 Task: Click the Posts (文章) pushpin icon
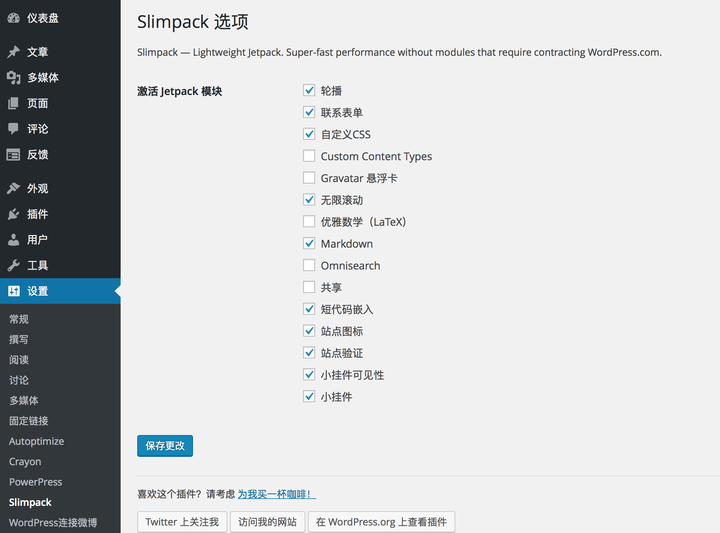click(13, 52)
